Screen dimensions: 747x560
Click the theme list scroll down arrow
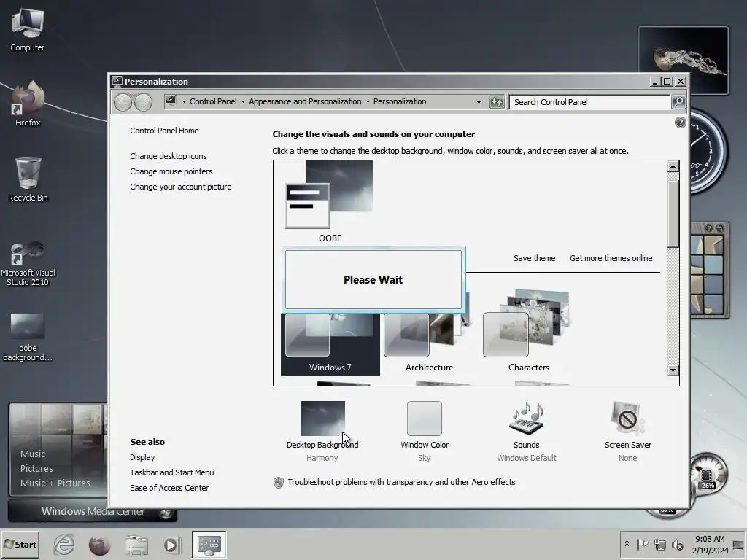pyautogui.click(x=673, y=370)
